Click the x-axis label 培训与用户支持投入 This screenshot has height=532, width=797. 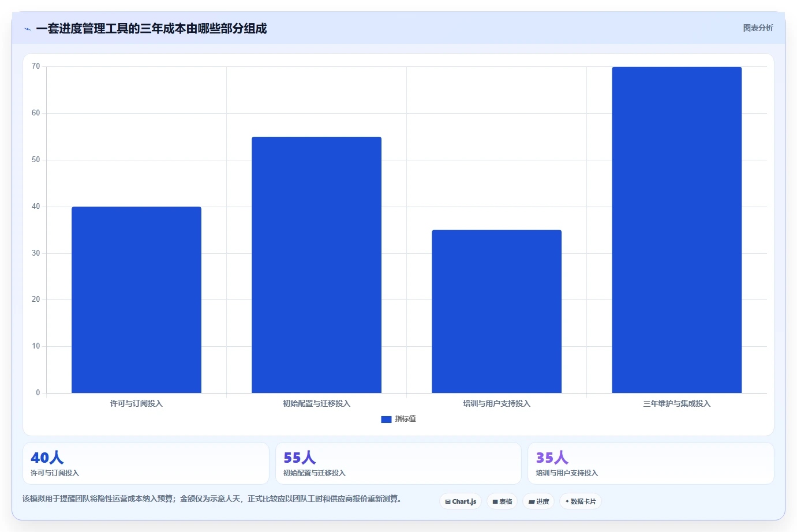coord(496,403)
